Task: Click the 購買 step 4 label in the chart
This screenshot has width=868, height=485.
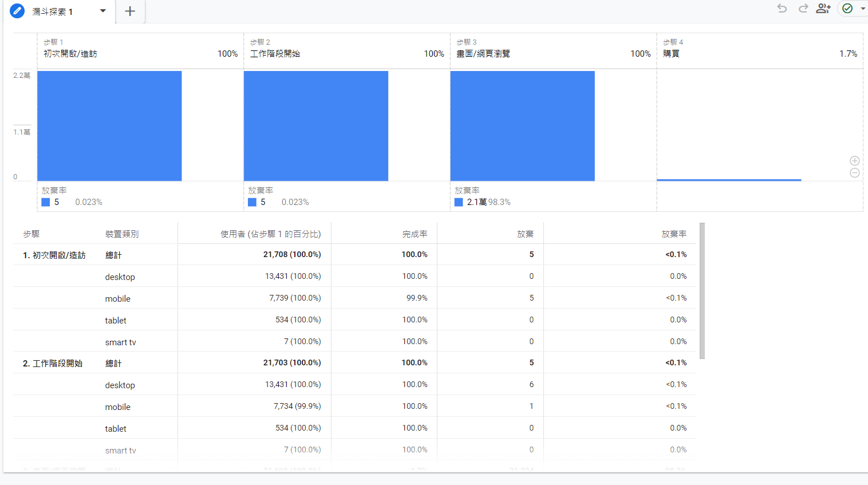Action: [671, 53]
